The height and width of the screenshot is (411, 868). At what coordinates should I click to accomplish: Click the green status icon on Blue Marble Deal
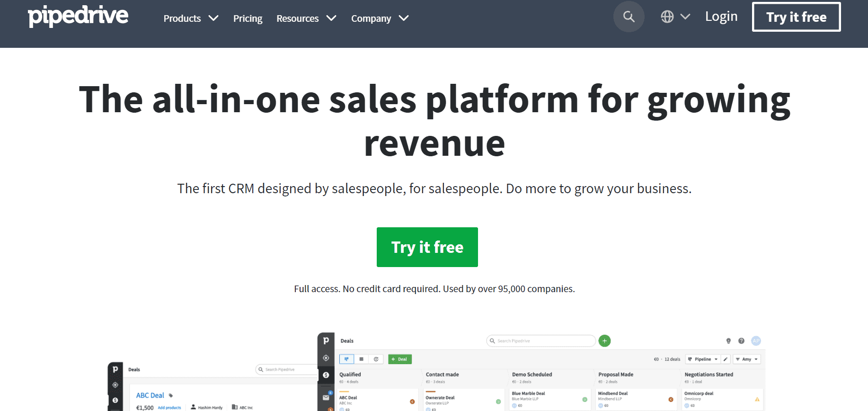click(x=585, y=400)
